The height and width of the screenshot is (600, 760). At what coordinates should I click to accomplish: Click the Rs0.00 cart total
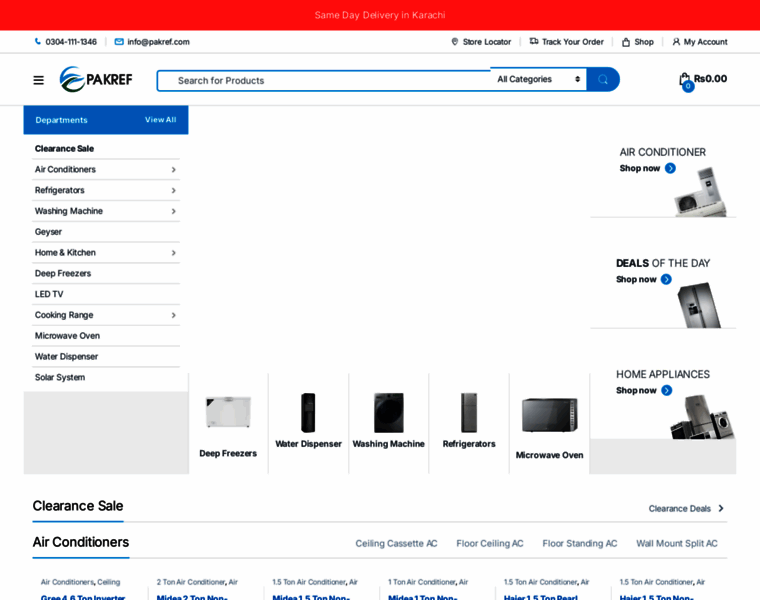[710, 79]
